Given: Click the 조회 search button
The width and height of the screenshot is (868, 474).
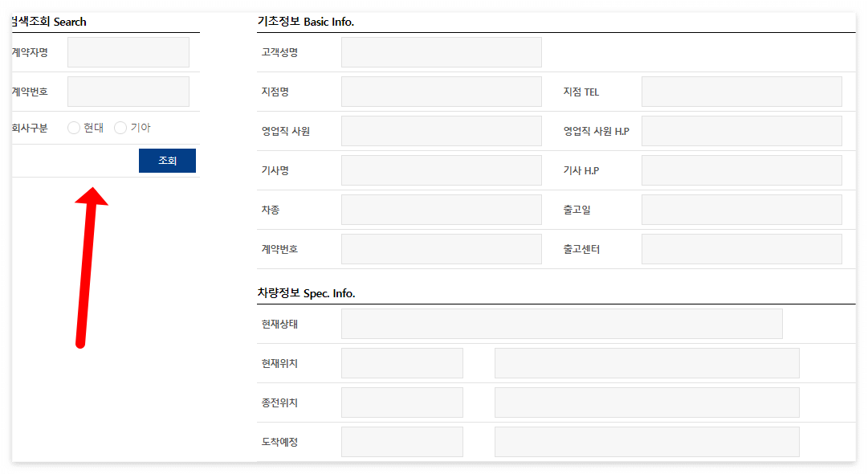Looking at the screenshot, I should (x=167, y=160).
